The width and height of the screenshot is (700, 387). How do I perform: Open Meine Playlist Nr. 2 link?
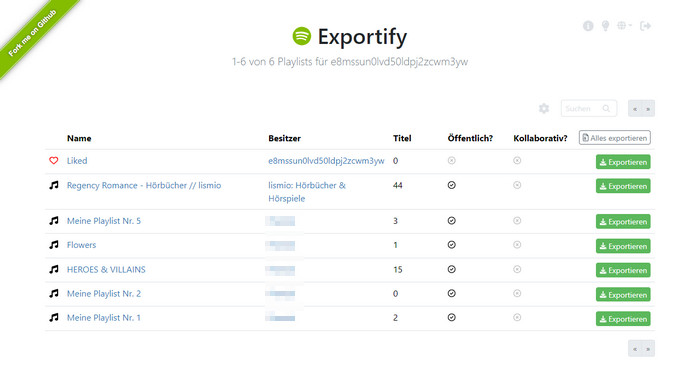coord(104,294)
